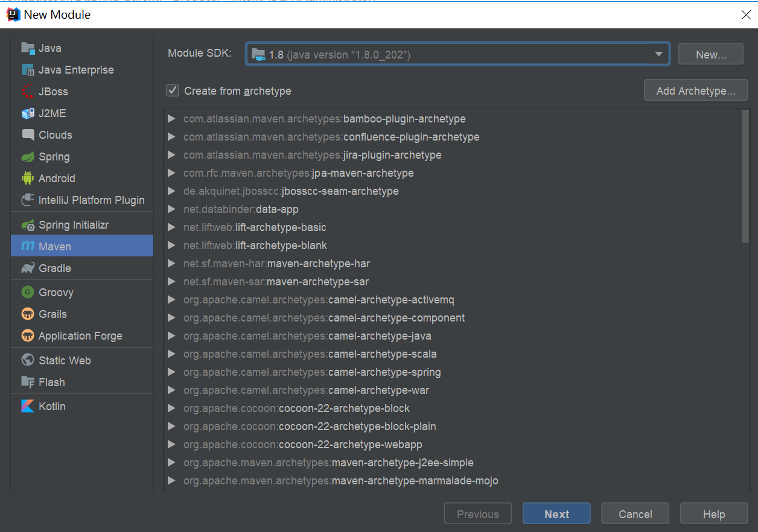758x532 pixels.
Task: Select the lift-archetype-blank row
Action: point(452,245)
